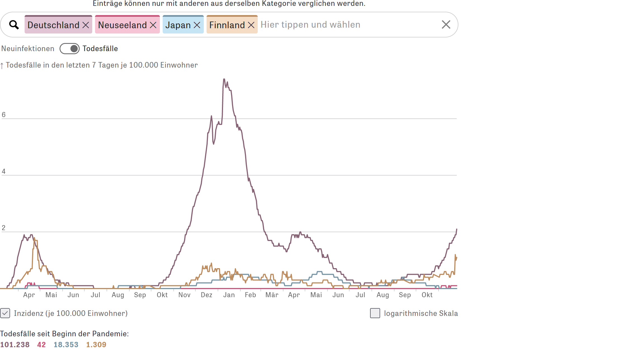Click the Jan marker on the timeline axis

(x=229, y=295)
